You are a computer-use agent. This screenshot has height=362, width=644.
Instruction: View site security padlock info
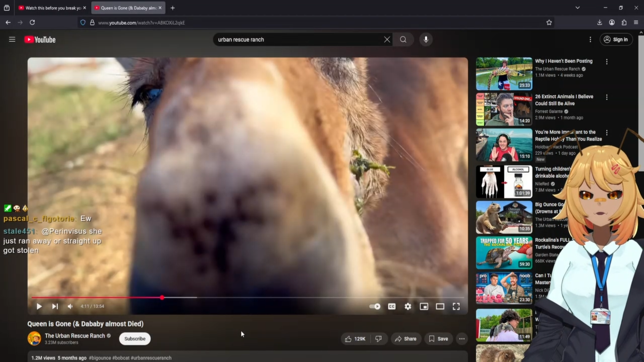point(92,22)
